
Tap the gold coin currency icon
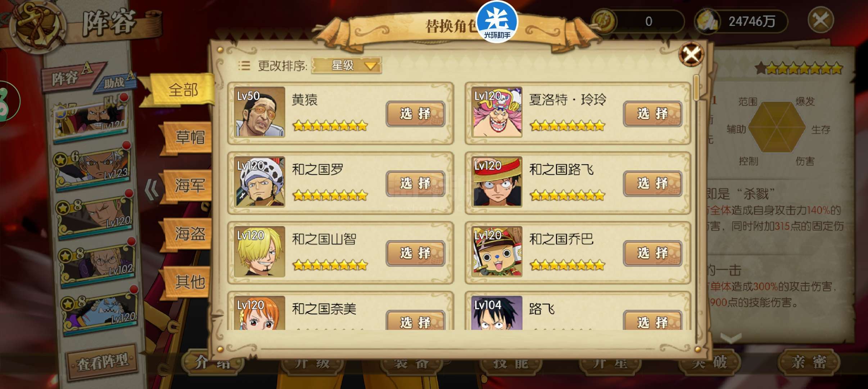[x=604, y=21]
